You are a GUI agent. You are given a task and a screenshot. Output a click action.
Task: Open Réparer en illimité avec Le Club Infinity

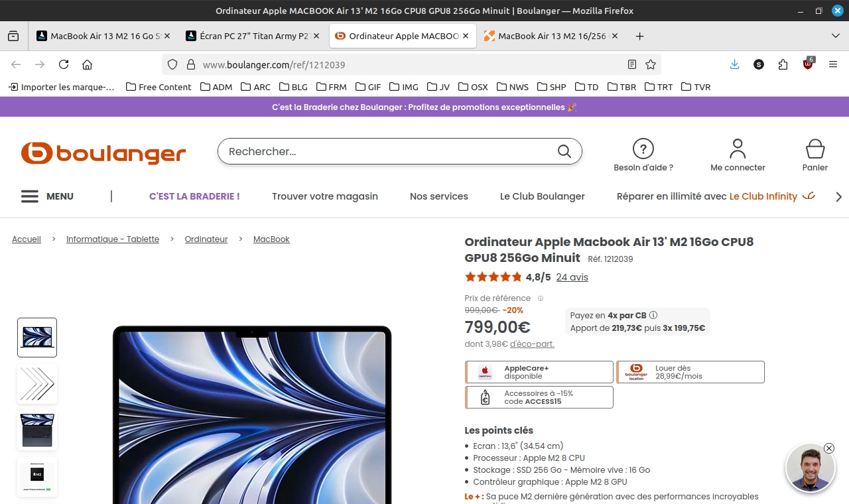click(x=716, y=196)
